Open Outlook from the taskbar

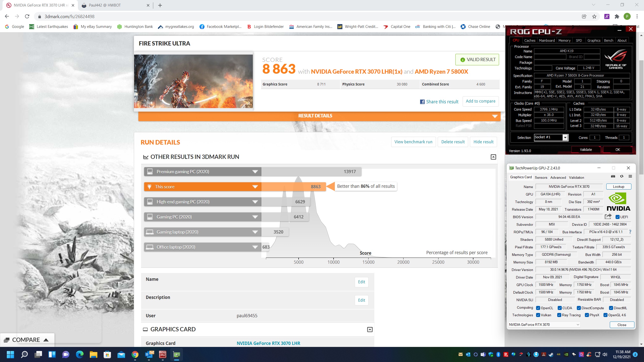[149, 355]
